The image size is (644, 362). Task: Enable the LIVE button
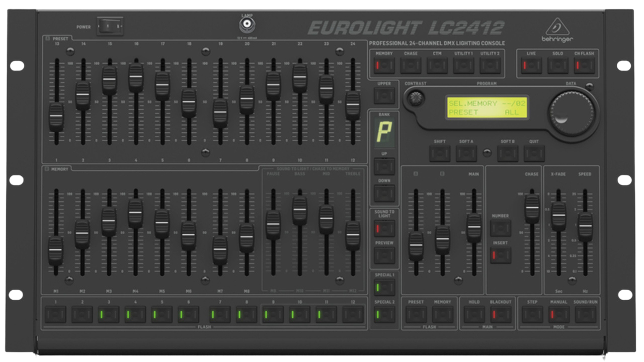coord(531,65)
